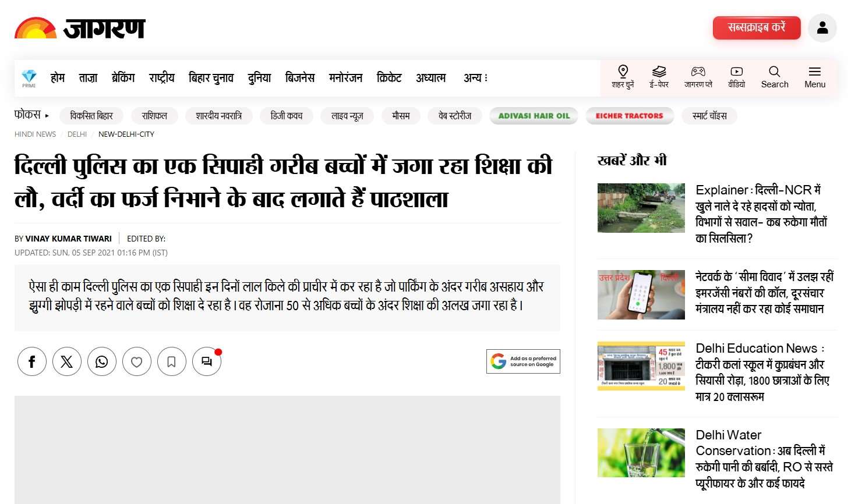Open the article comments
This screenshot has width=851, height=504.
coord(207,361)
